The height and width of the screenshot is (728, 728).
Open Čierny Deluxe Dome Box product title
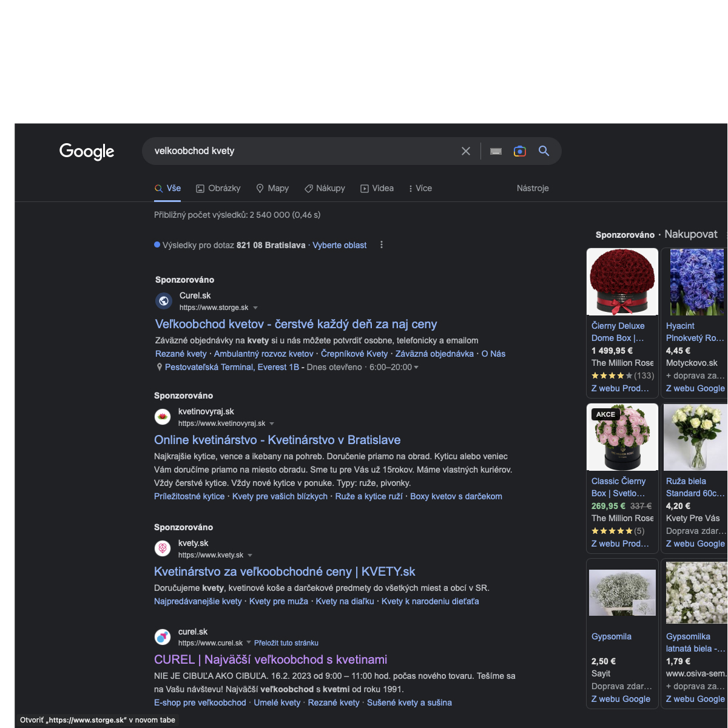618,332
